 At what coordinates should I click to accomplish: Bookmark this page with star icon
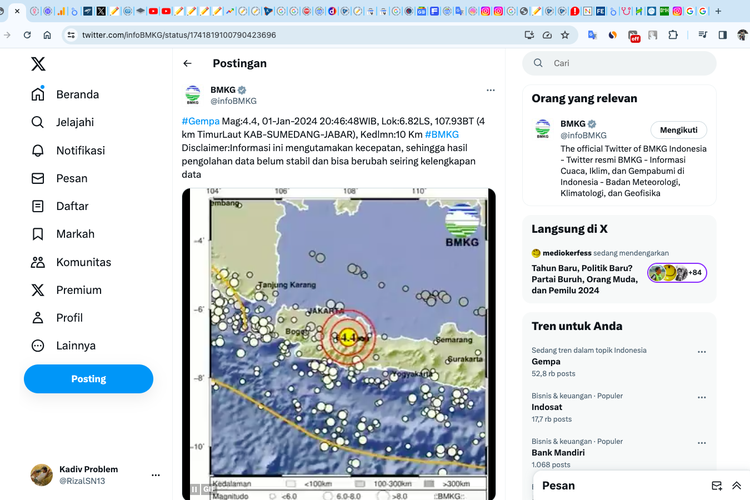pyautogui.click(x=565, y=35)
